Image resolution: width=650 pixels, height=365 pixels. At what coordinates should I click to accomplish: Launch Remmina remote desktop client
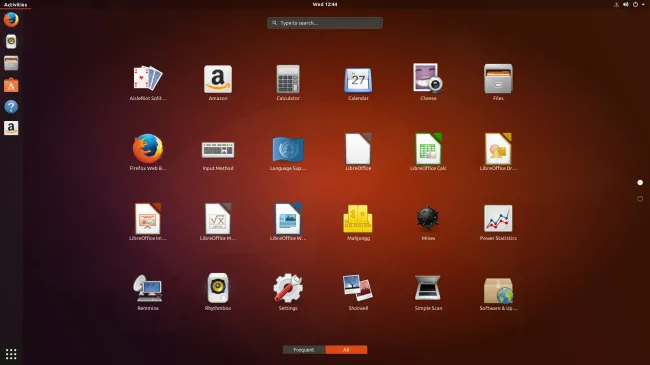tap(148, 293)
